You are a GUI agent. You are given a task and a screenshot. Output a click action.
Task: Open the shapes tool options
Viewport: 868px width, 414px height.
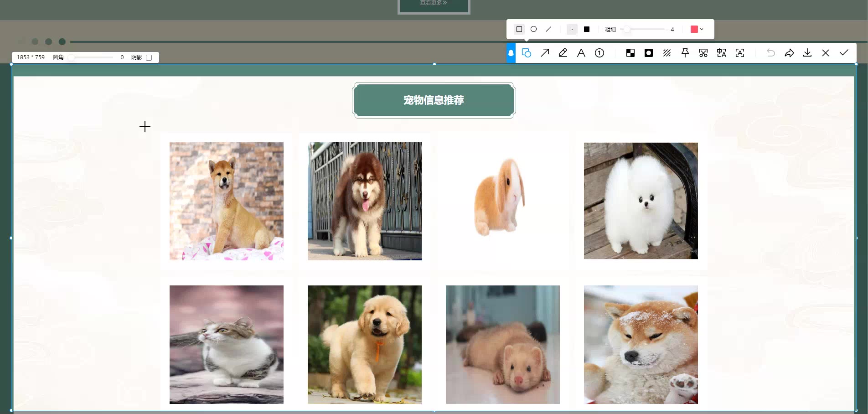527,53
